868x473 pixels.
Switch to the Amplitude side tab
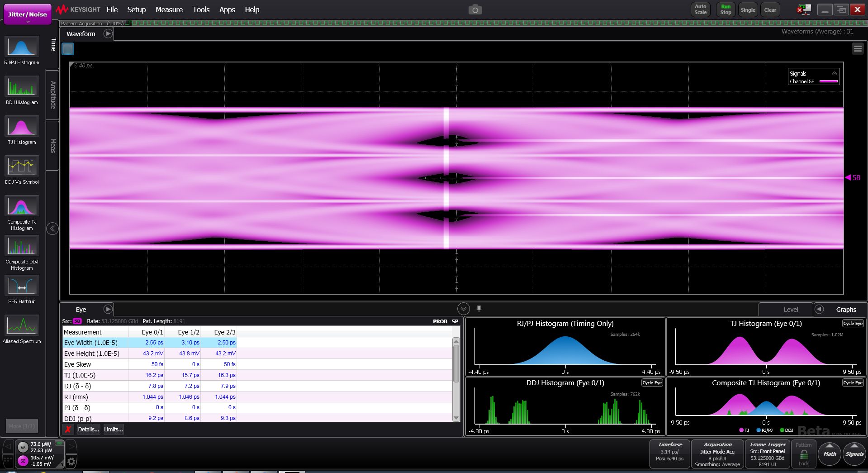tap(53, 95)
